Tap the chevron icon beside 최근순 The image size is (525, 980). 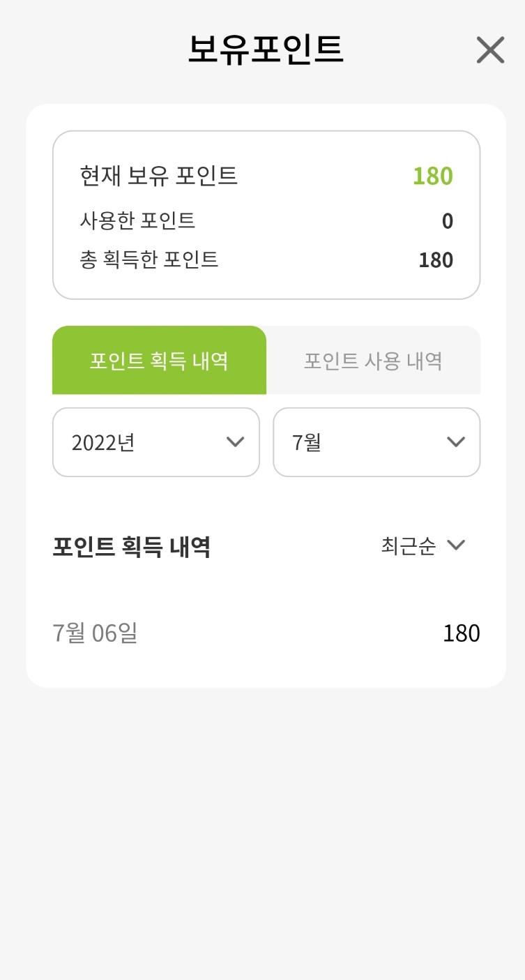coord(456,545)
